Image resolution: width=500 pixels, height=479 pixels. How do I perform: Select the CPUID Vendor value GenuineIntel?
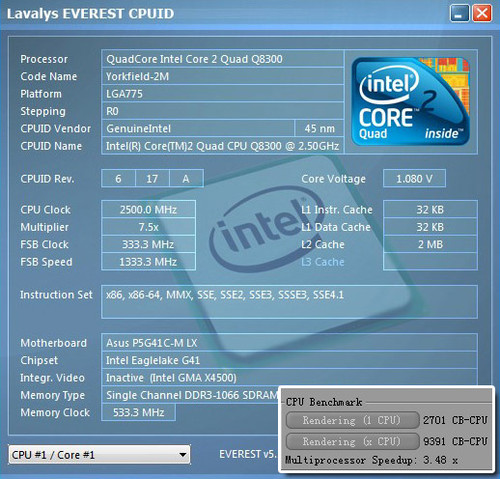198,128
